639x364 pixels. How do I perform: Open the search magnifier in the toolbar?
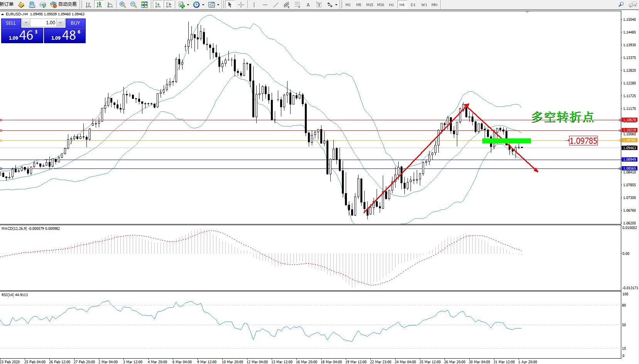pos(621,5)
